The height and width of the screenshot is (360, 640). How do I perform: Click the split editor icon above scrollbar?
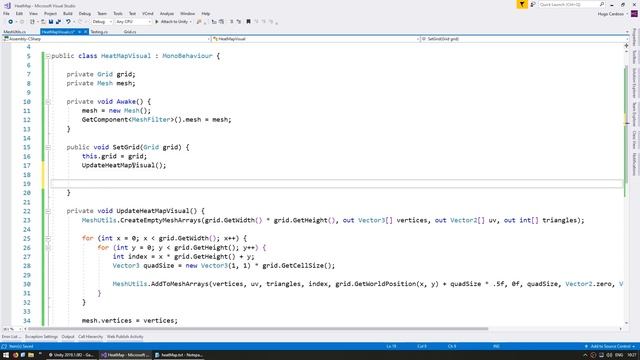627,46
